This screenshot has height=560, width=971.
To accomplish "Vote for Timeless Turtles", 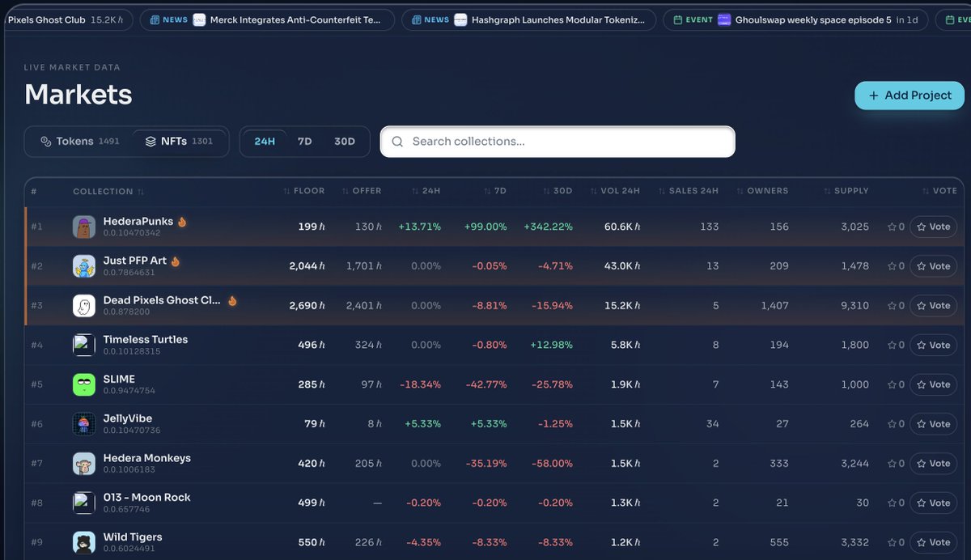I will coord(933,345).
